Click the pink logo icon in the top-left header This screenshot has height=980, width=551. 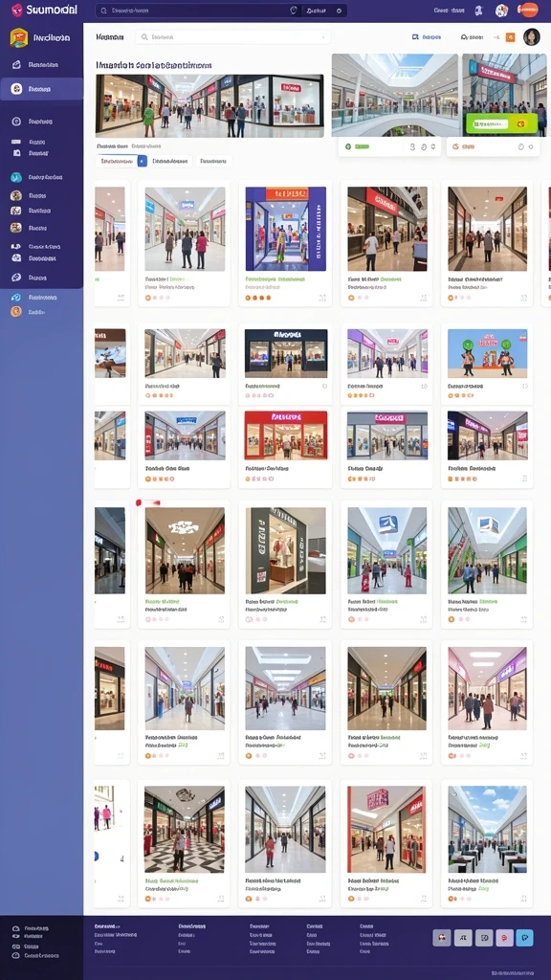click(17, 10)
